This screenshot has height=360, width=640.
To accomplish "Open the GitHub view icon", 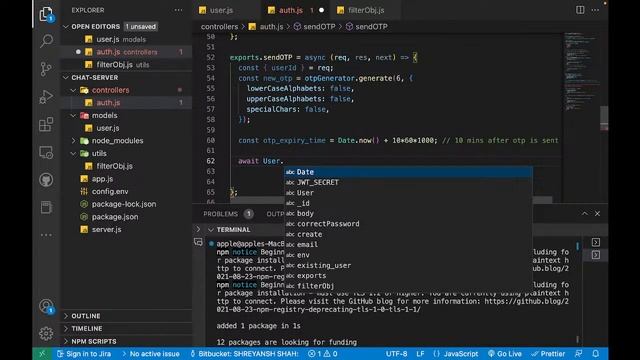I will point(46,180).
